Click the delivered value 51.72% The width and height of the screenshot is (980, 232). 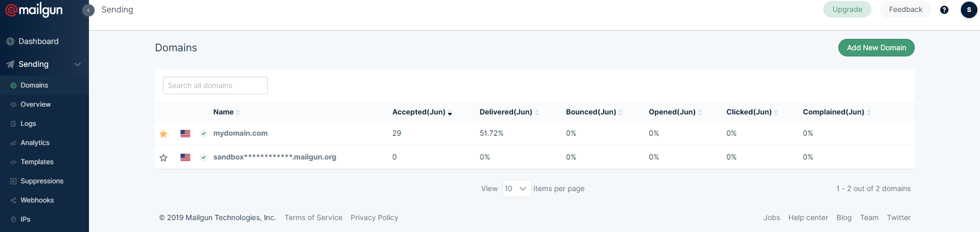(491, 133)
